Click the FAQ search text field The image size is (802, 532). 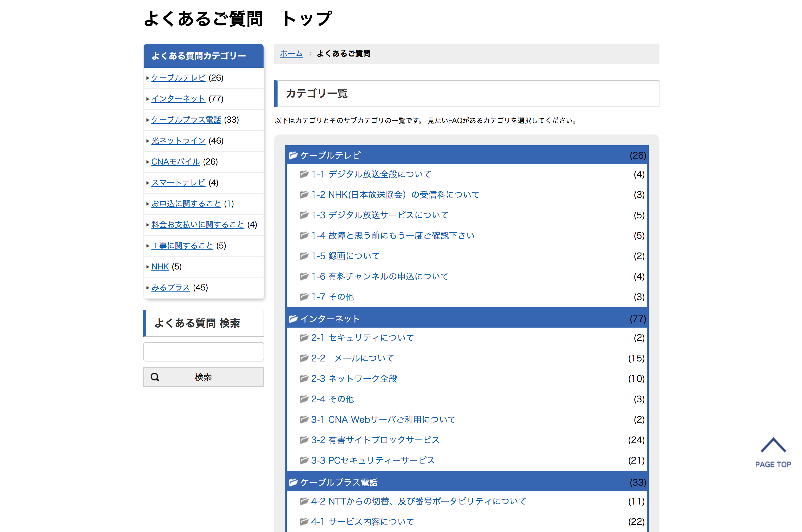coord(203,352)
